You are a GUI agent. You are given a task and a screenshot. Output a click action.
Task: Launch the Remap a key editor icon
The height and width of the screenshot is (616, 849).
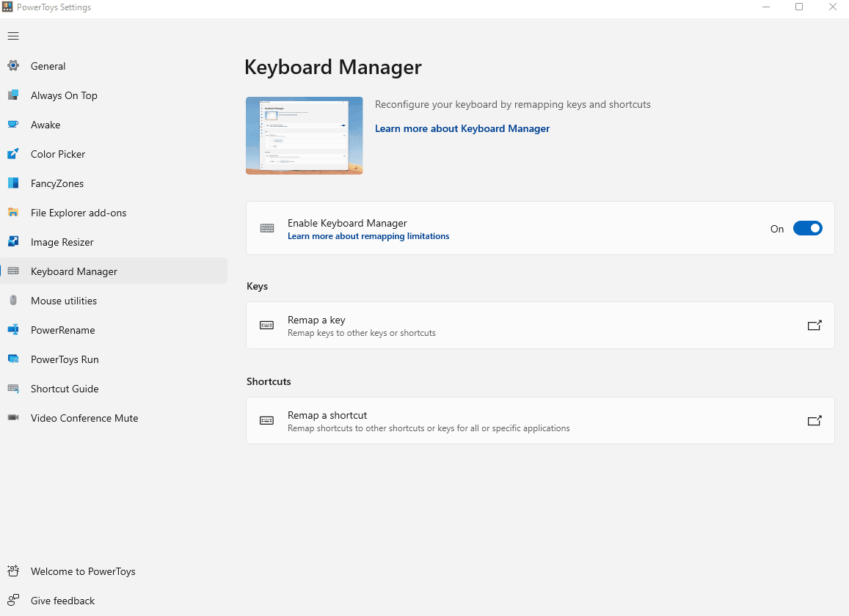(815, 325)
